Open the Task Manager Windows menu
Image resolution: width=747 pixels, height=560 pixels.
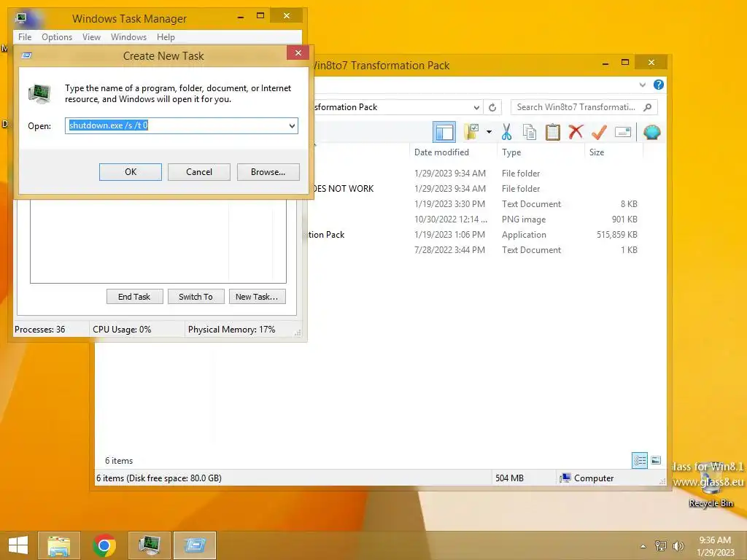[128, 37]
